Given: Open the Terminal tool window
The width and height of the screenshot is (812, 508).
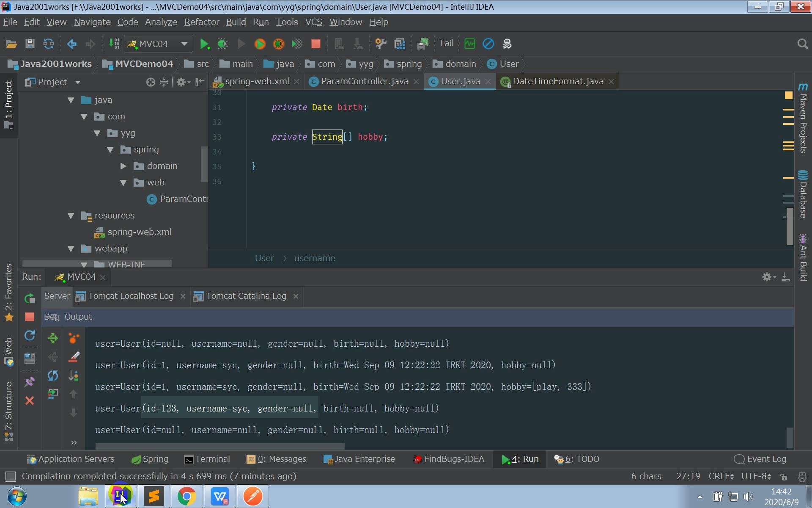Looking at the screenshot, I should click(207, 459).
